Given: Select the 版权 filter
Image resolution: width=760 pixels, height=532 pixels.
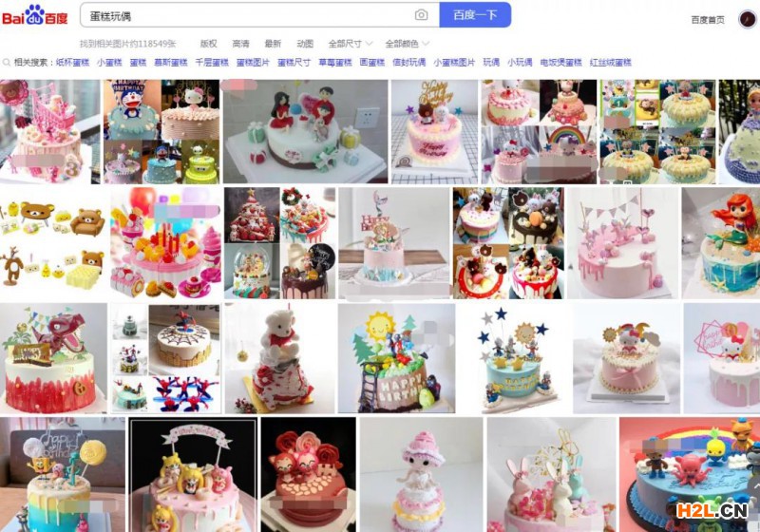Looking at the screenshot, I should (x=208, y=44).
